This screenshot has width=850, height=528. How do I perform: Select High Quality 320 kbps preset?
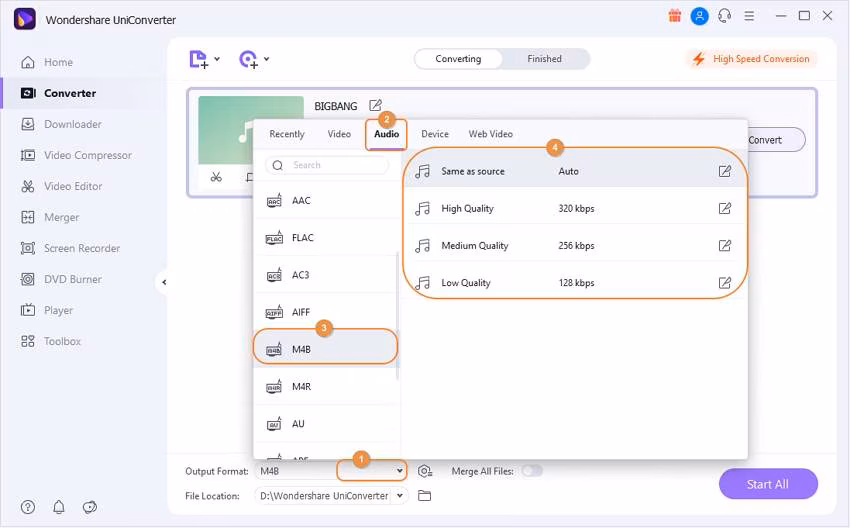pos(575,209)
